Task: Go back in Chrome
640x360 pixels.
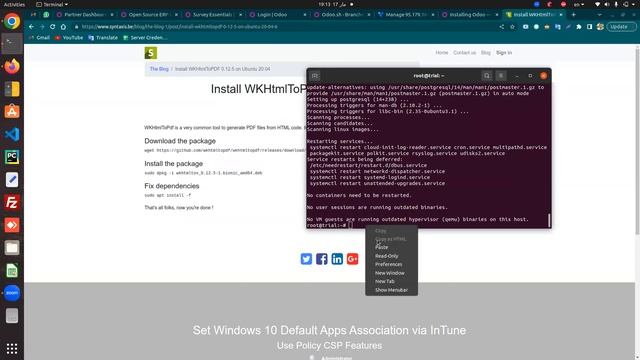Action: click(31, 27)
